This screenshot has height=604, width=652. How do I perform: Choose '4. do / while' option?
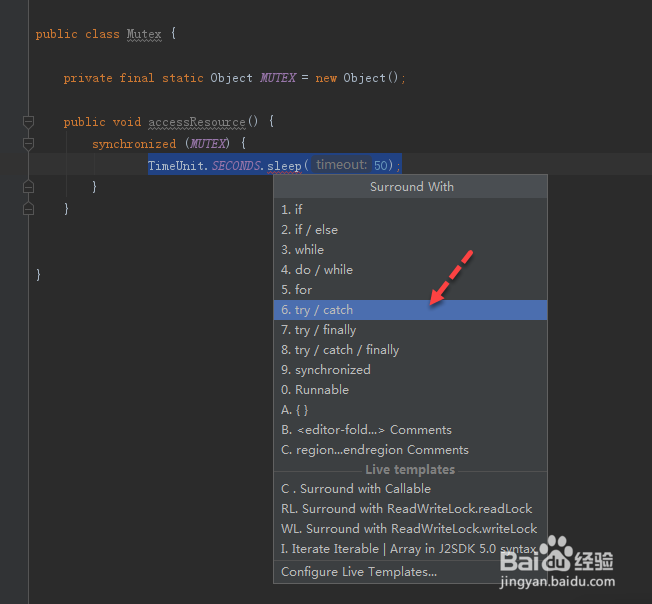tap(410, 270)
